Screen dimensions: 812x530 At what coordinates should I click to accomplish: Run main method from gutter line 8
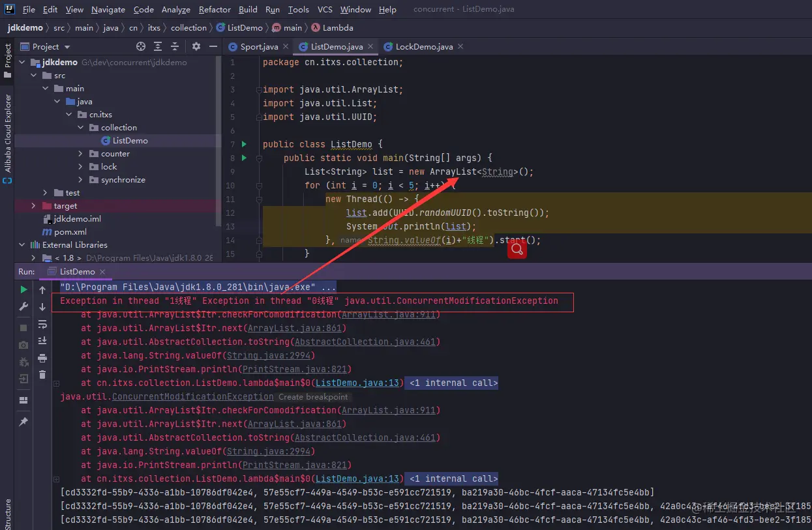click(x=244, y=158)
